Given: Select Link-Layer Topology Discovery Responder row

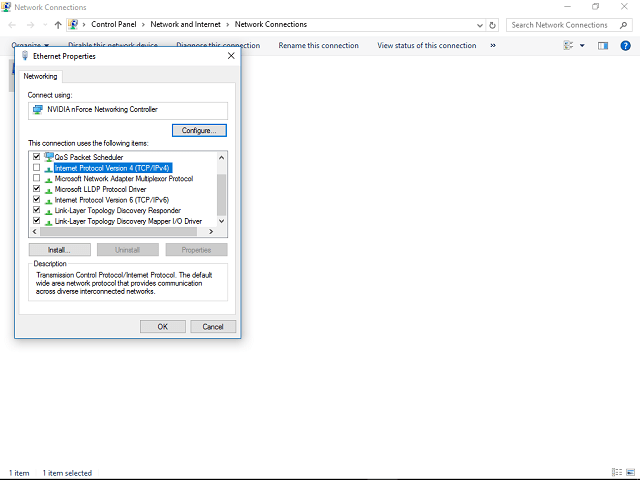Looking at the screenshot, I should 118,210.
